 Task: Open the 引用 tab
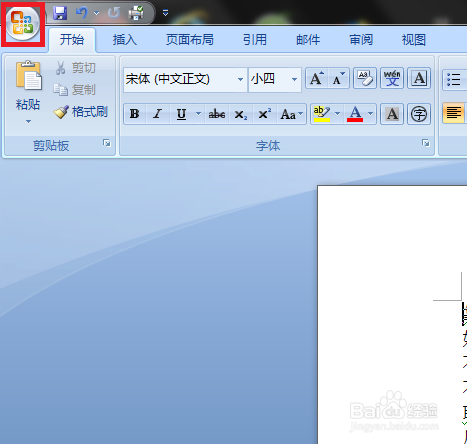tap(255, 40)
